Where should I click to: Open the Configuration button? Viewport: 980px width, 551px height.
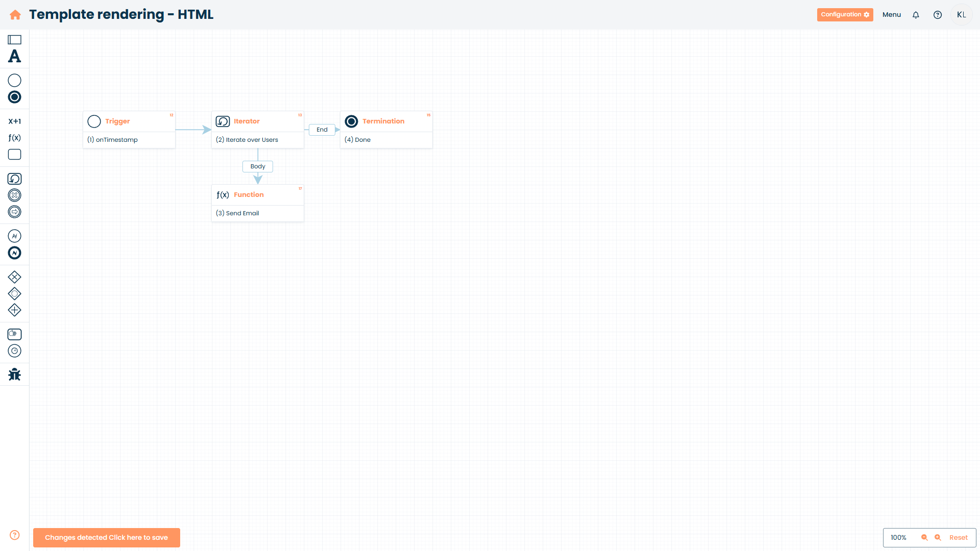[x=845, y=15]
